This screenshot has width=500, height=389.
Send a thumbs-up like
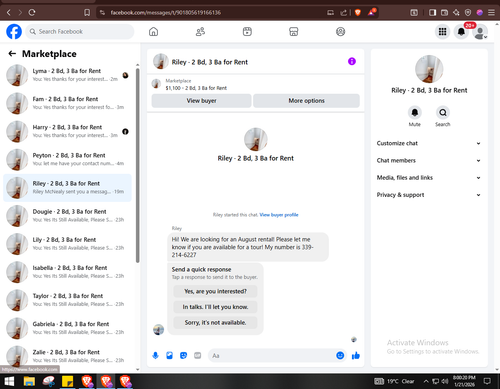pos(356,356)
